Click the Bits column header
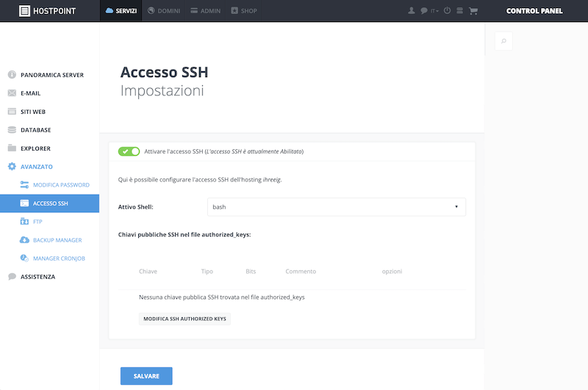 pos(251,271)
